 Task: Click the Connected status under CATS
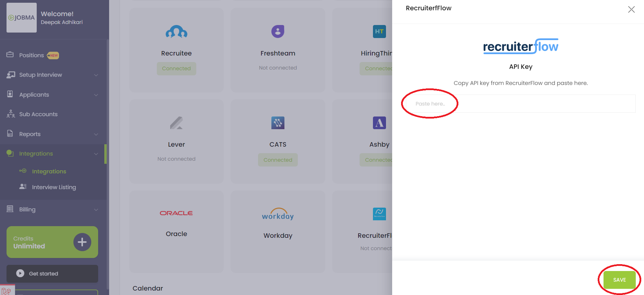point(278,160)
